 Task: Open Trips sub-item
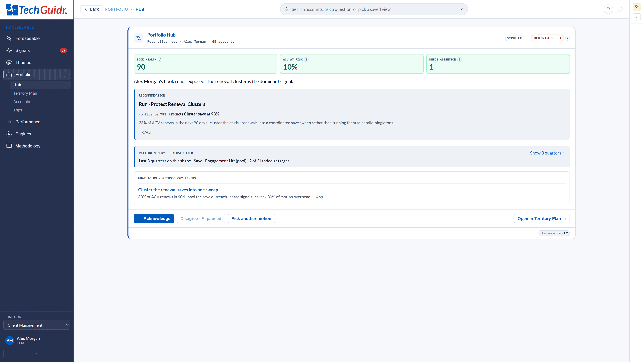click(x=18, y=110)
